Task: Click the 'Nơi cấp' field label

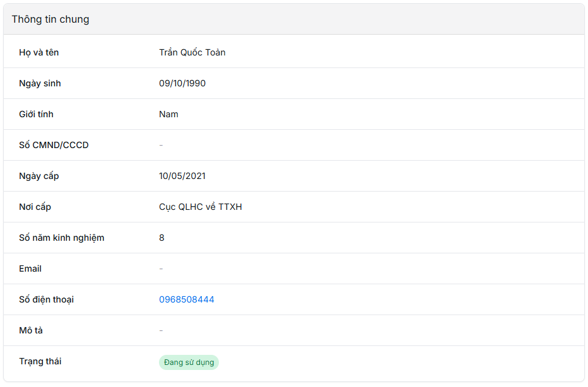Action: point(35,207)
